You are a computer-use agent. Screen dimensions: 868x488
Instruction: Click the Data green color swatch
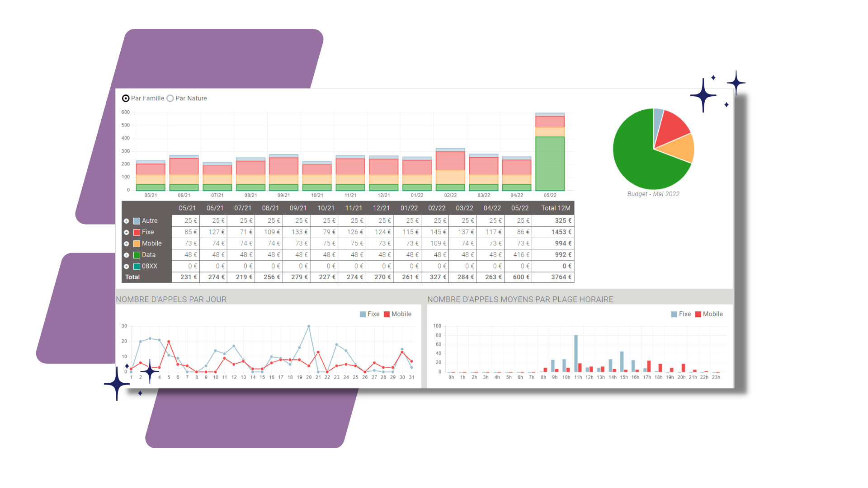[137, 255]
